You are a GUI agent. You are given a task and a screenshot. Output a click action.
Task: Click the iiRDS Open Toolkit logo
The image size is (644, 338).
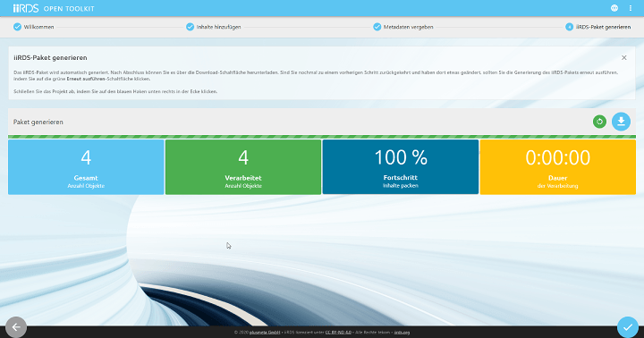point(54,8)
